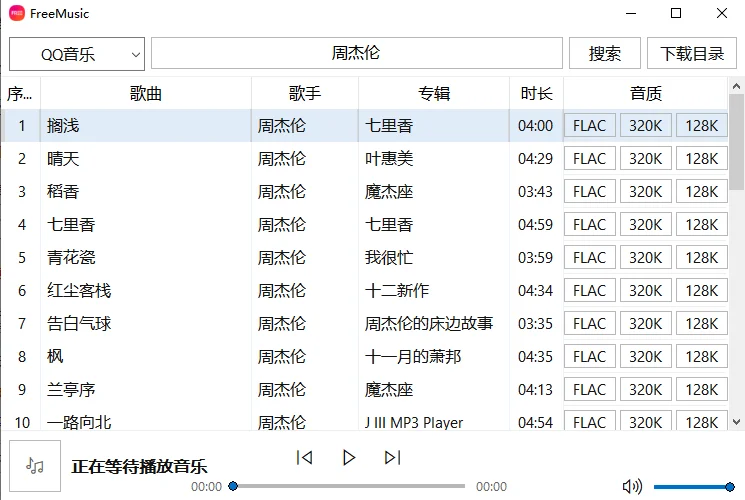The height and width of the screenshot is (500, 745).
Task: Download 七里香 song in 320K quality
Action: click(x=646, y=224)
